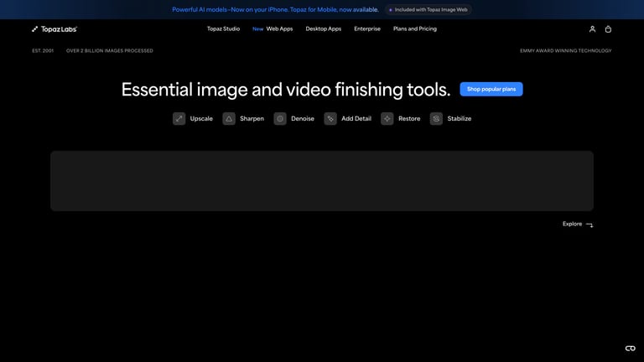Click the Denoise label
The image size is (644, 362).
[x=303, y=119]
